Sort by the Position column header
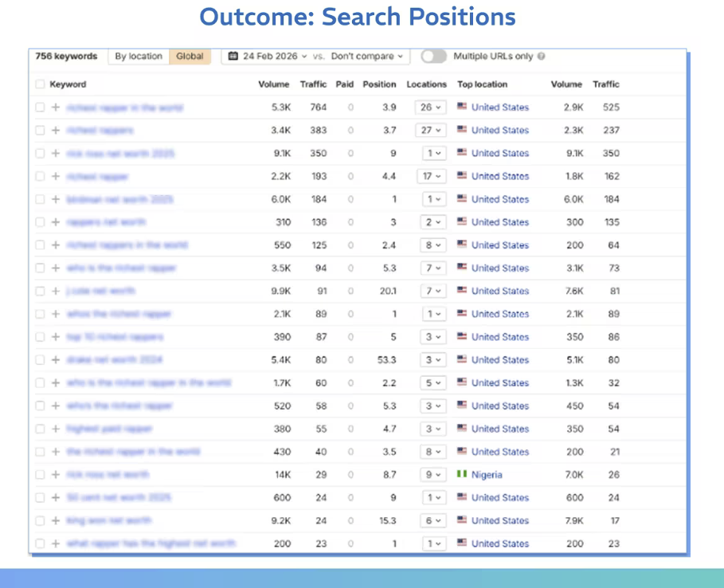 379,84
